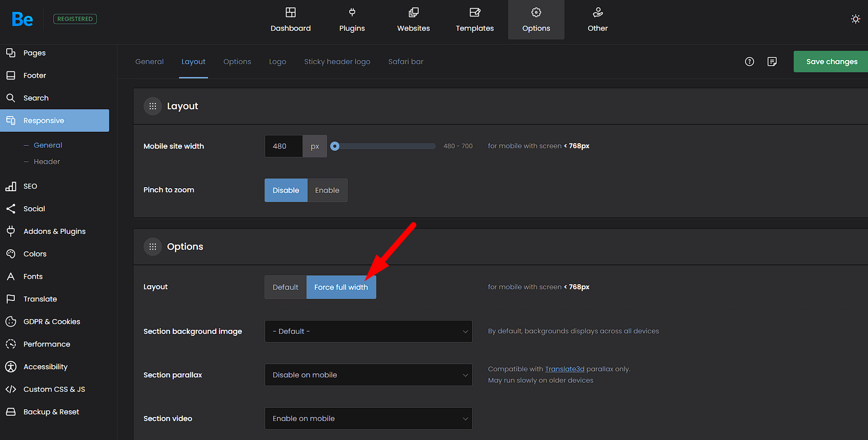Click the Colors sidebar label

point(35,254)
